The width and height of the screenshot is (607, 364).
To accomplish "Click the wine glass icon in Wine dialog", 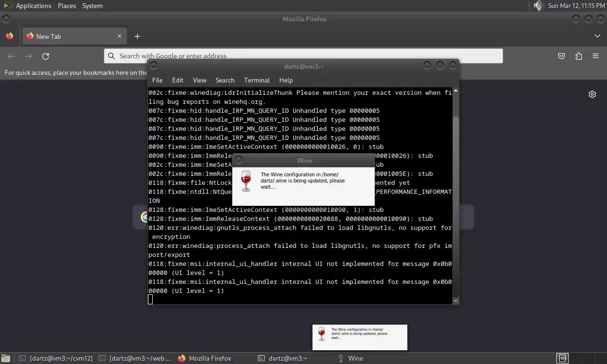I will (246, 181).
